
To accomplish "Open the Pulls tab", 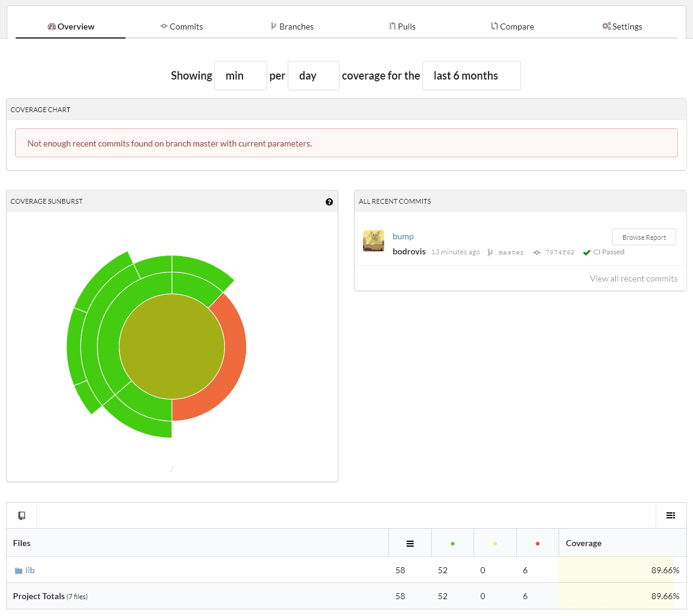I will tap(402, 27).
